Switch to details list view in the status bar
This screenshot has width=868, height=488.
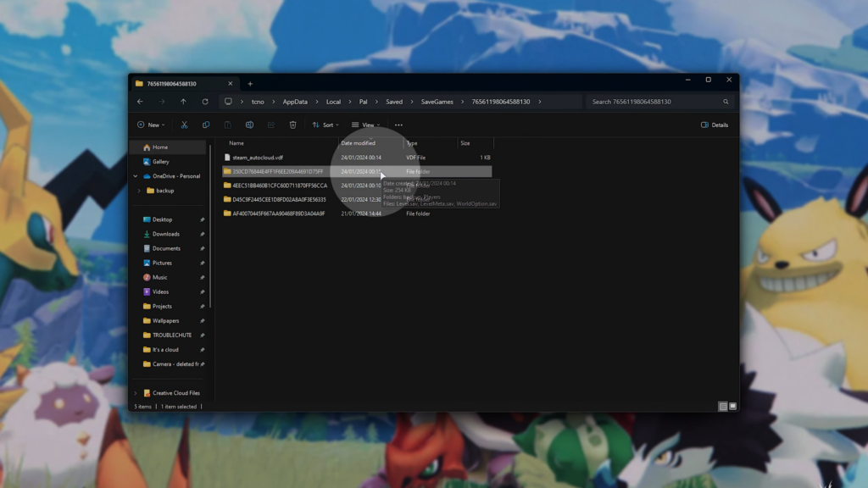coord(723,407)
